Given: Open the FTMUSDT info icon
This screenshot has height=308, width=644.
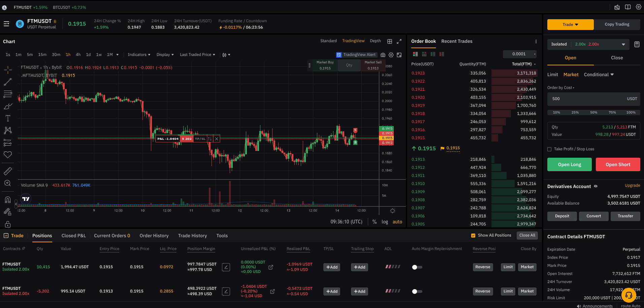Looking at the screenshot, I should point(55,21).
